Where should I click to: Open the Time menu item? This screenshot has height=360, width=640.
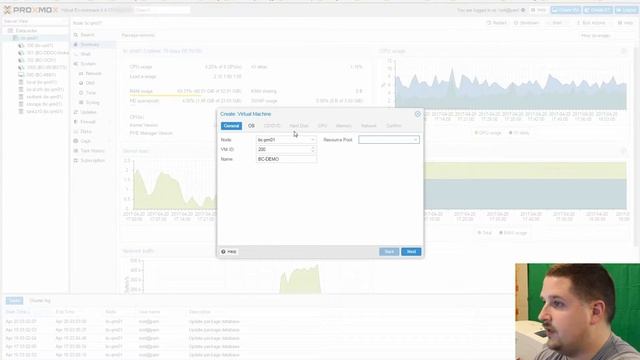coord(90,93)
